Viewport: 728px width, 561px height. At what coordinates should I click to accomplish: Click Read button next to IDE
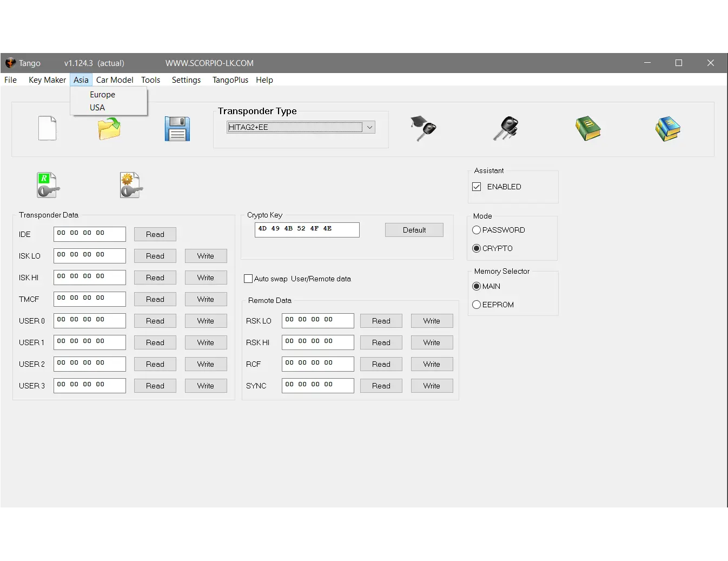155,234
